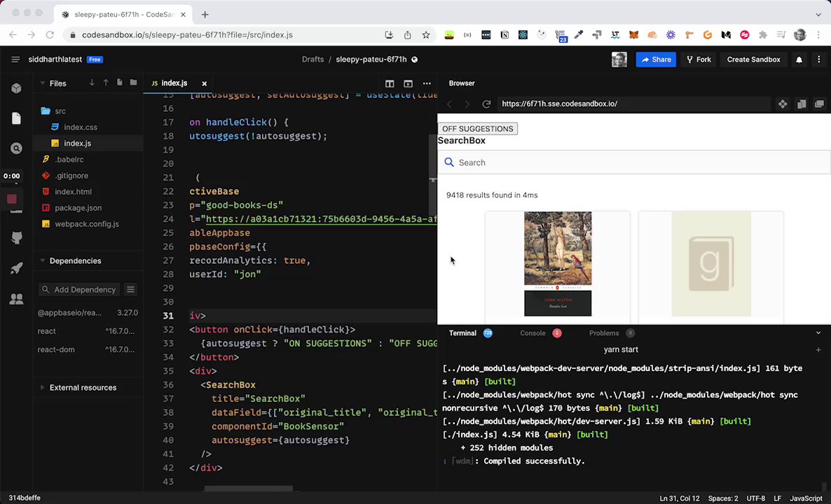Screen dimensions: 831x504
Task: Select the index.js editor tab
Action: [174, 83]
